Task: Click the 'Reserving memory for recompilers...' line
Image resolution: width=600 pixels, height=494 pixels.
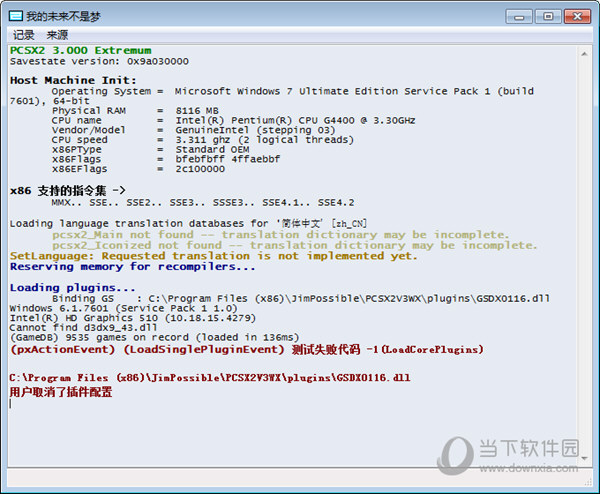Action: click(x=132, y=267)
